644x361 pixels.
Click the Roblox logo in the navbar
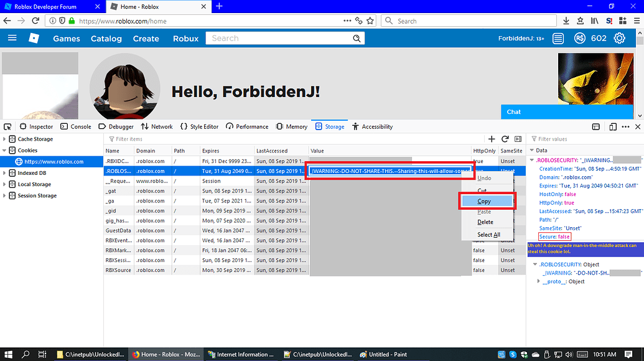coord(34,38)
